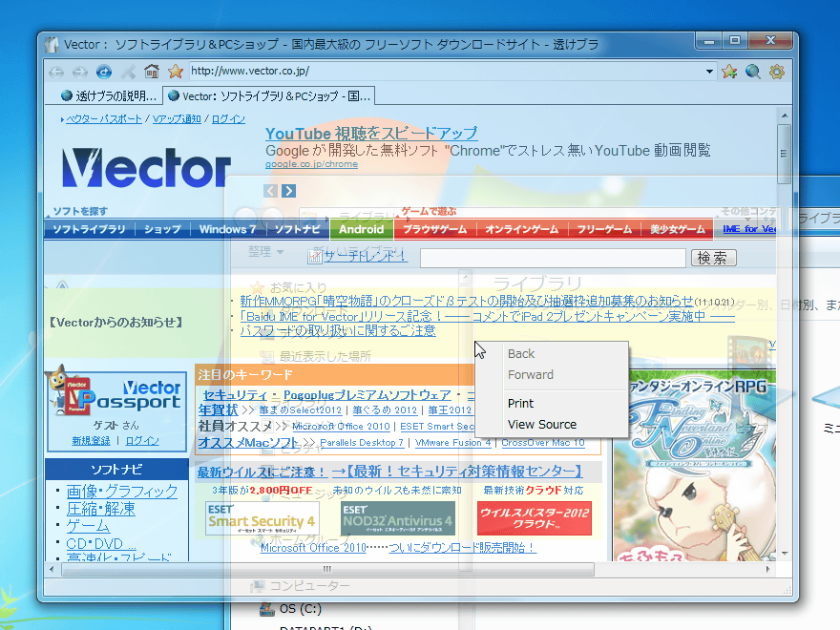Click the vertical scrollbar down arrow

[x=785, y=553]
